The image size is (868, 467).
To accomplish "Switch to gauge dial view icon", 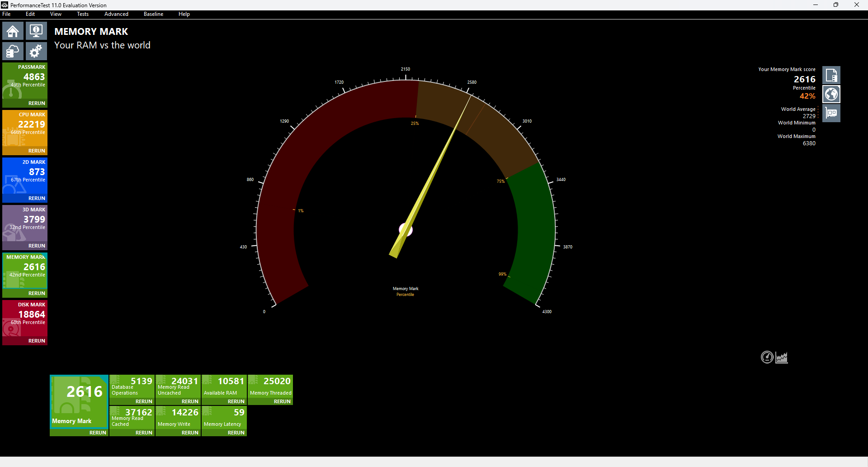I will [767, 357].
